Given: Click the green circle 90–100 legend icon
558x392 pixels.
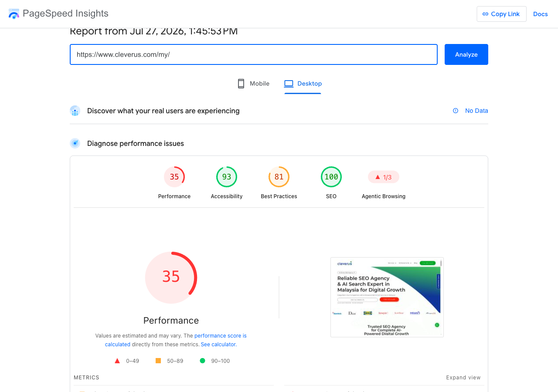Looking at the screenshot, I should (202, 361).
